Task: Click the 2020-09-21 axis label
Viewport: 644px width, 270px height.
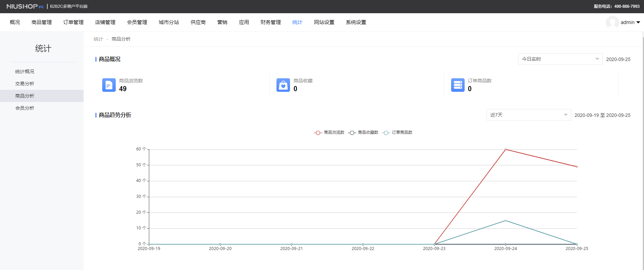Action: pos(291,249)
